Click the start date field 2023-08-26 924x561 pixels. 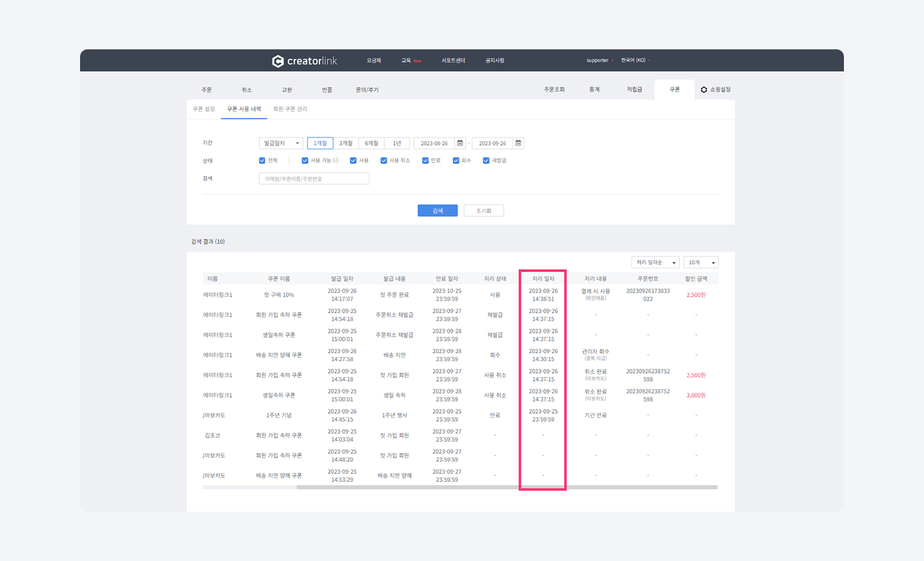(434, 143)
